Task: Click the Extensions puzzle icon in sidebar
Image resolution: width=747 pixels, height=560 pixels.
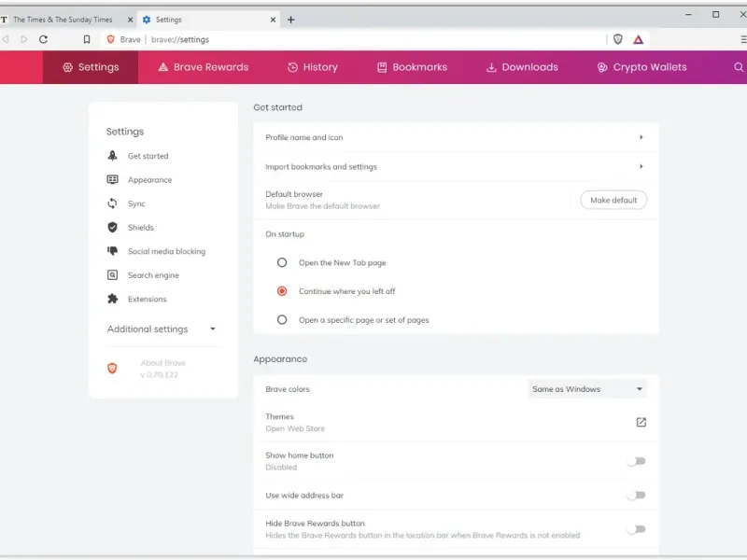Action: [x=112, y=300]
